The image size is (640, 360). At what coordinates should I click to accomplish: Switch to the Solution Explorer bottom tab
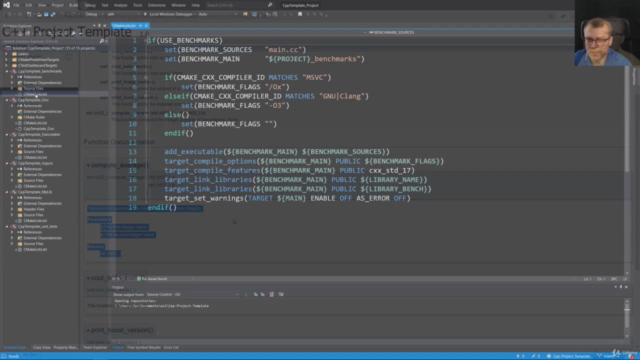pyautogui.click(x=15, y=348)
